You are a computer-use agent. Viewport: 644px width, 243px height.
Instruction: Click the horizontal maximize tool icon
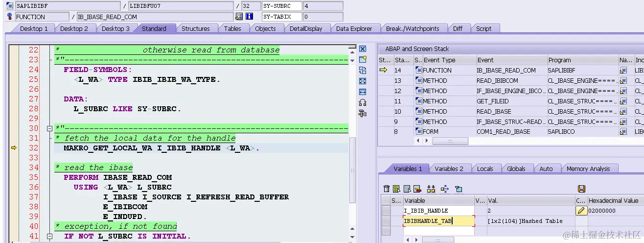click(x=363, y=92)
